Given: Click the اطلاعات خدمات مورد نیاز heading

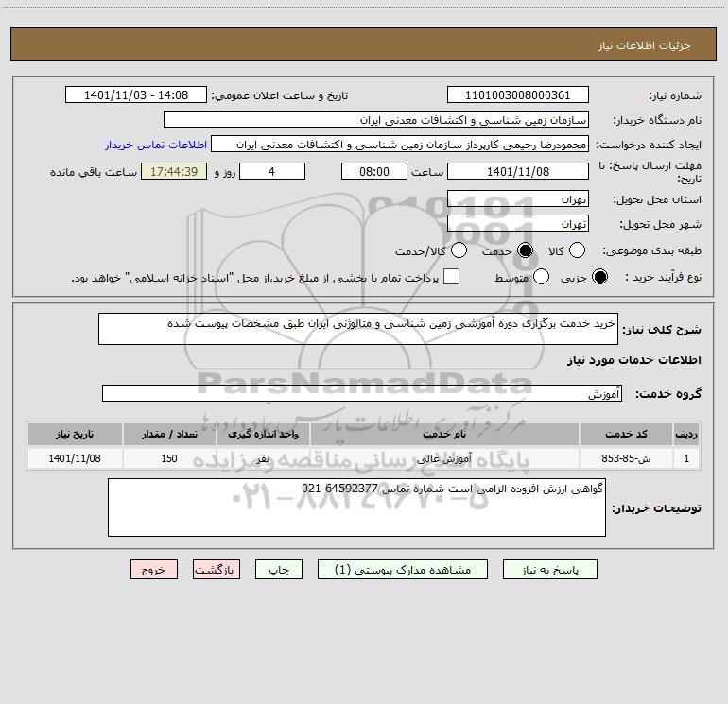Looking at the screenshot, I should pyautogui.click(x=633, y=360).
